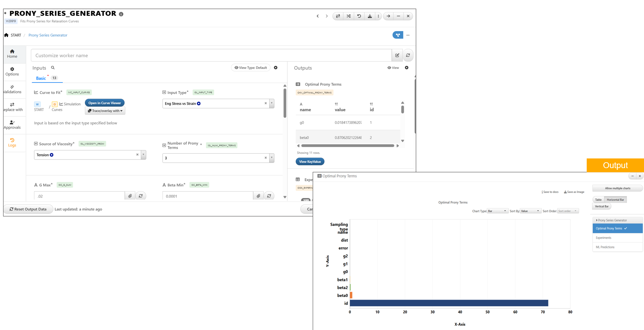Screen dimensions: 644x330
Task: Open the Input Type dropdown
Action: pos(272,104)
